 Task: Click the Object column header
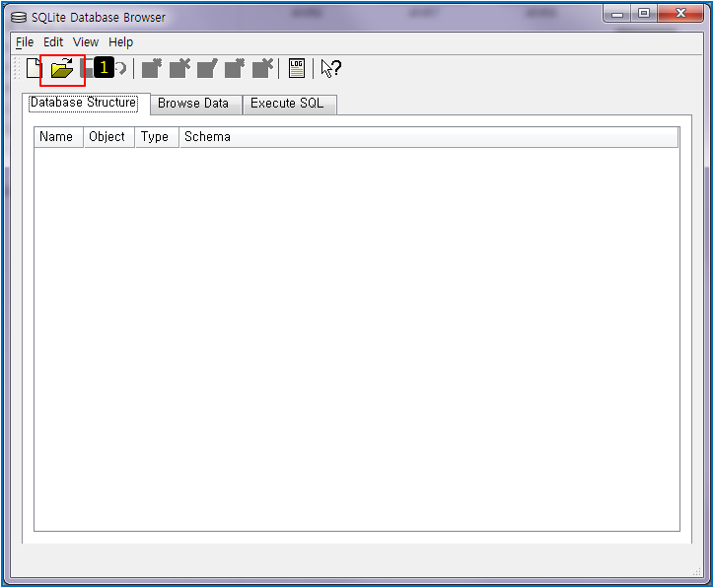[109, 137]
